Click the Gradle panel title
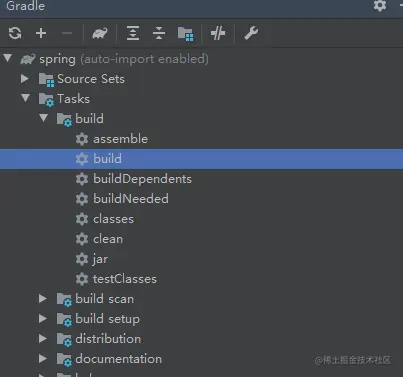Screen dimensions: 403x377 click(25, 6)
